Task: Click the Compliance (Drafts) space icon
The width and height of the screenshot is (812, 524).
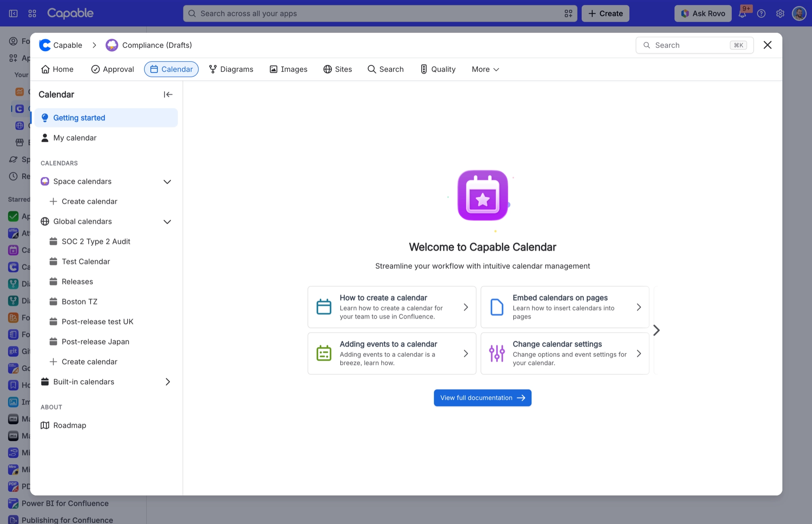Action: click(x=112, y=45)
